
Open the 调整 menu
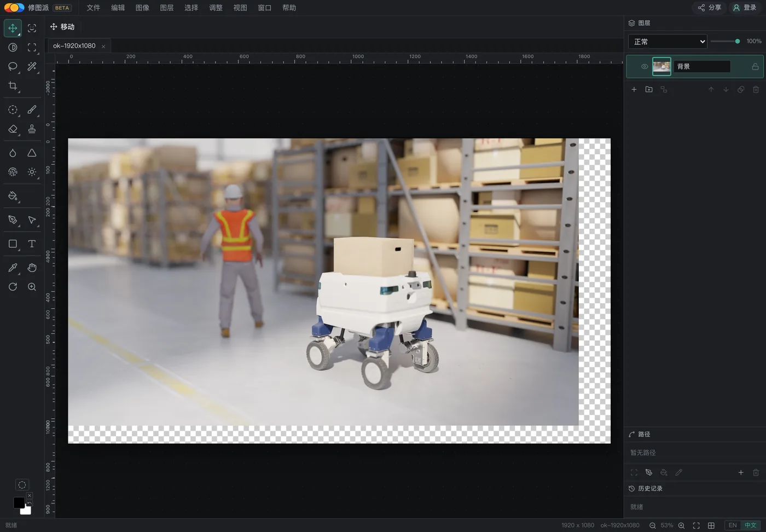(x=216, y=8)
